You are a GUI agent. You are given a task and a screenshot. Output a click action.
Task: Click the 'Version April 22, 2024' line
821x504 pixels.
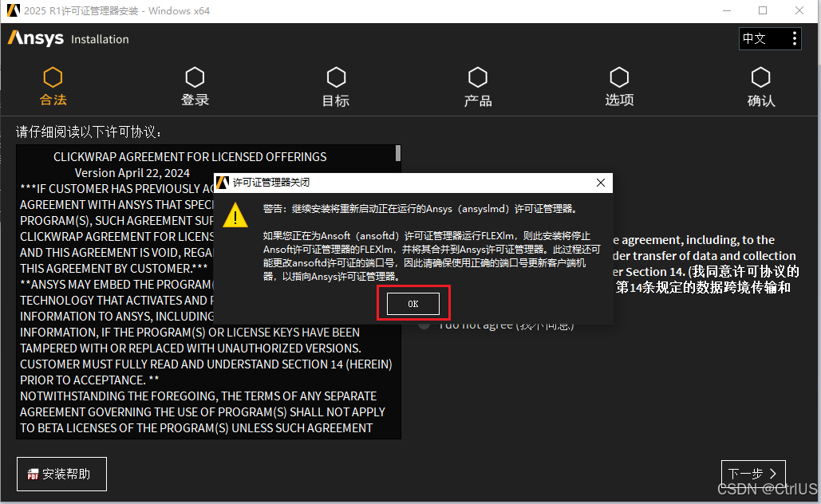[x=132, y=173]
